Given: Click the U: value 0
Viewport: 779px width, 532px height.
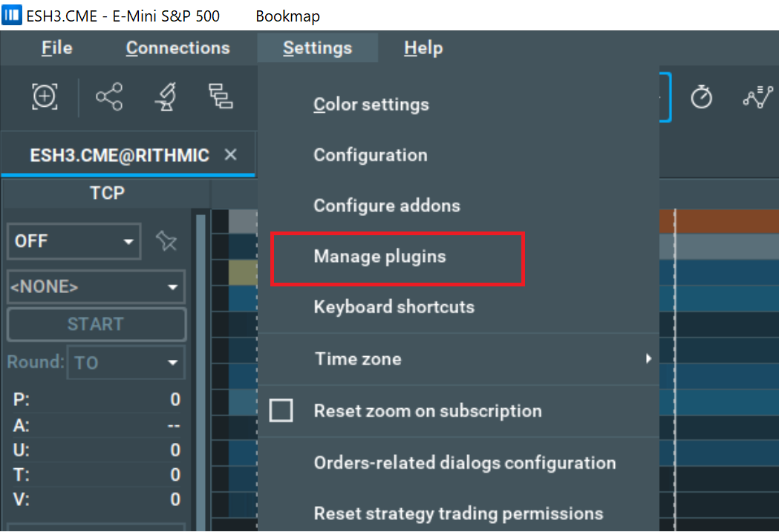Looking at the screenshot, I should click(x=175, y=450).
